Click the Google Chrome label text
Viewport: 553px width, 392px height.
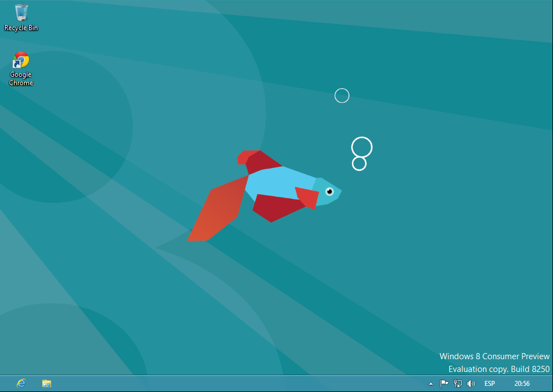click(21, 78)
